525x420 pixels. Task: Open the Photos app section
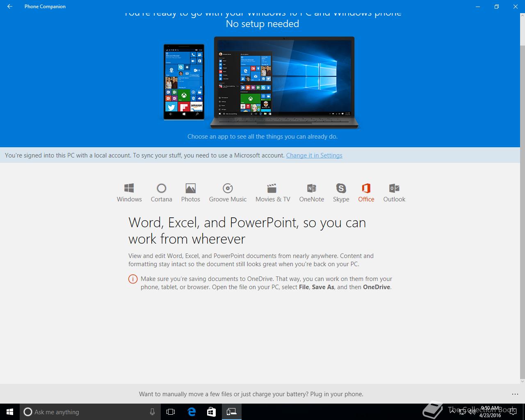(x=191, y=193)
